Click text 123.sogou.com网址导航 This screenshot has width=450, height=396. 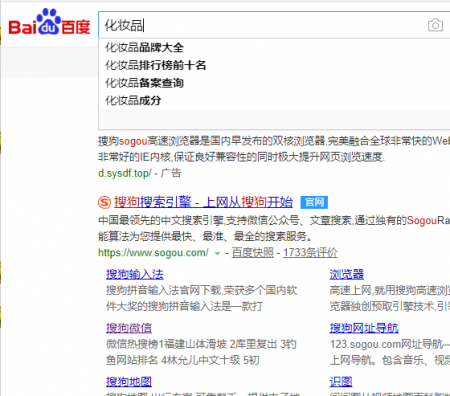(x=386, y=344)
